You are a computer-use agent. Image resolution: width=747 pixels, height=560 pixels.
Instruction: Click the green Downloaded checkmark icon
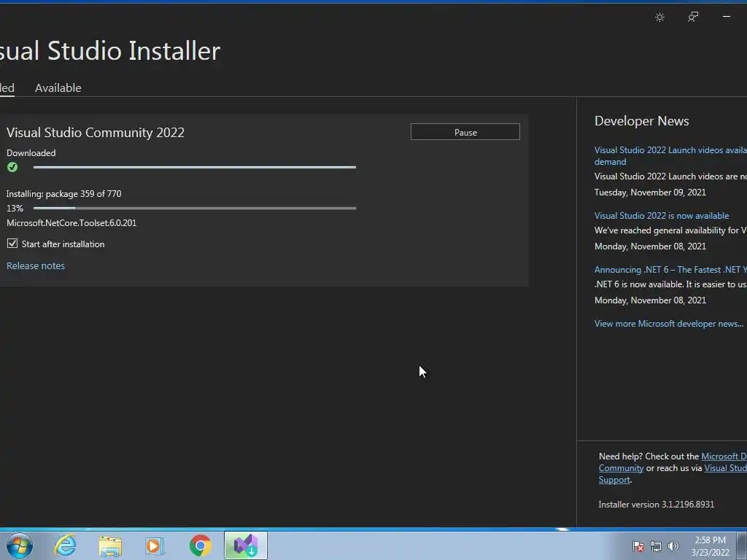coord(12,167)
